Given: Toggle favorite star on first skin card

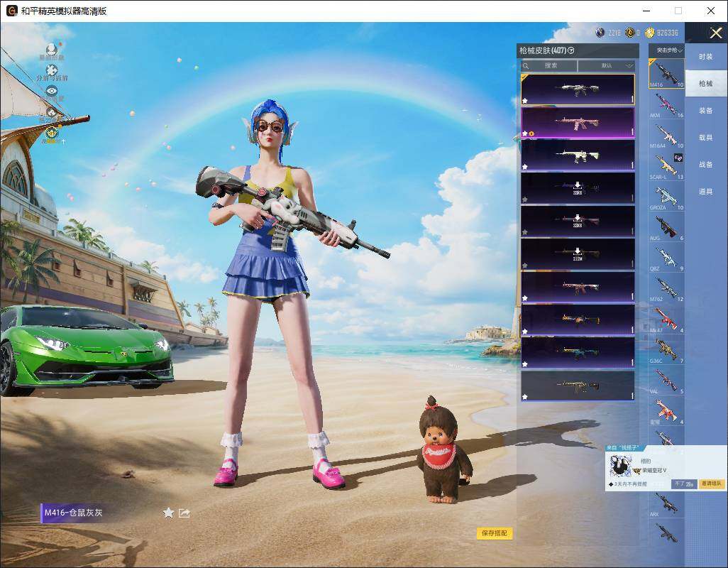Looking at the screenshot, I should pos(525,100).
